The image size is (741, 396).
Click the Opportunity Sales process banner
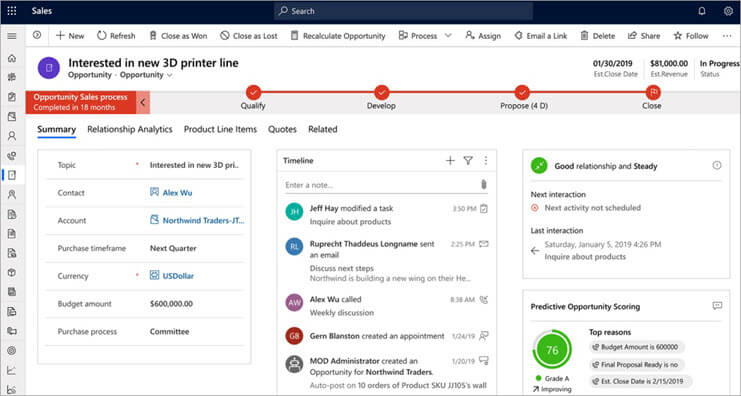[81, 102]
